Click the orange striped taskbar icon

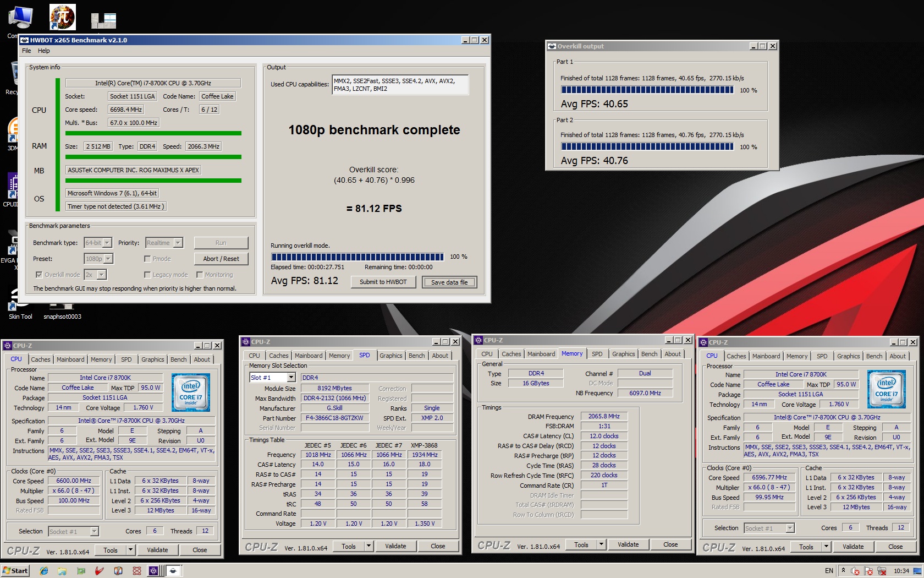pos(118,571)
